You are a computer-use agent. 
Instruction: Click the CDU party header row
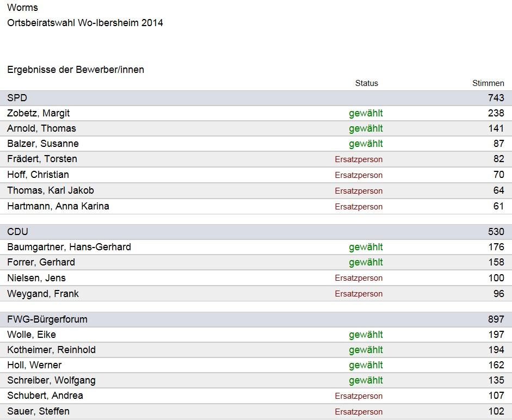[256, 232]
